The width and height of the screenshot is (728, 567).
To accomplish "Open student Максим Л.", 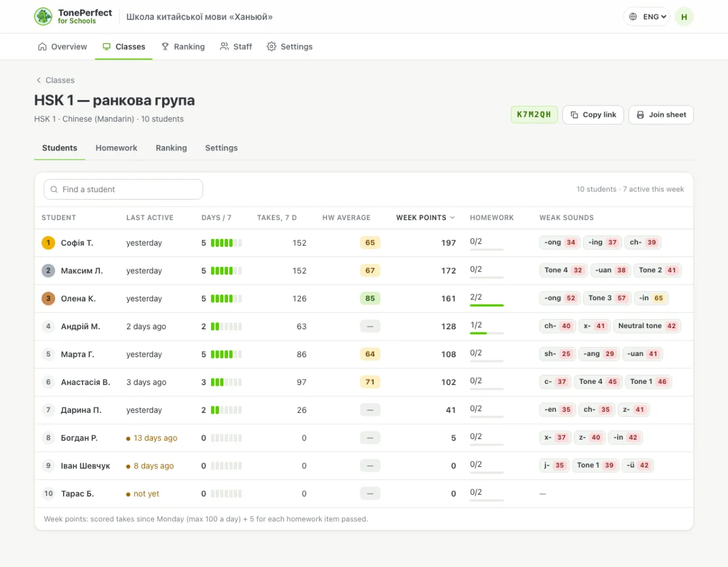I will (82, 270).
